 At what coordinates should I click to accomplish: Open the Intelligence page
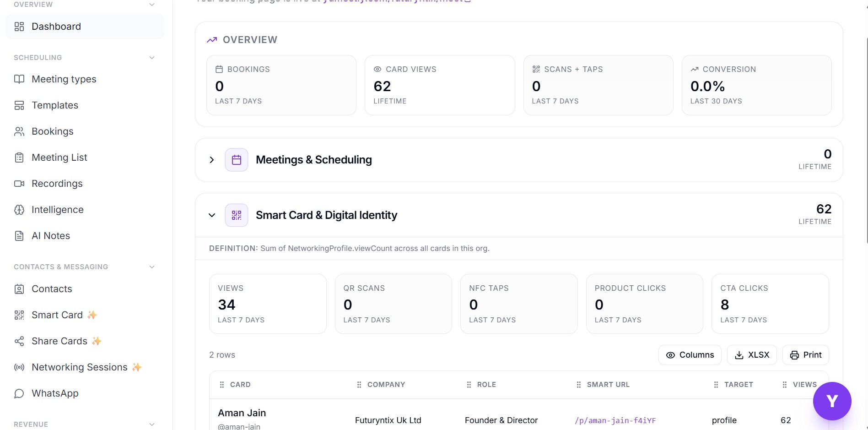(x=85, y=210)
